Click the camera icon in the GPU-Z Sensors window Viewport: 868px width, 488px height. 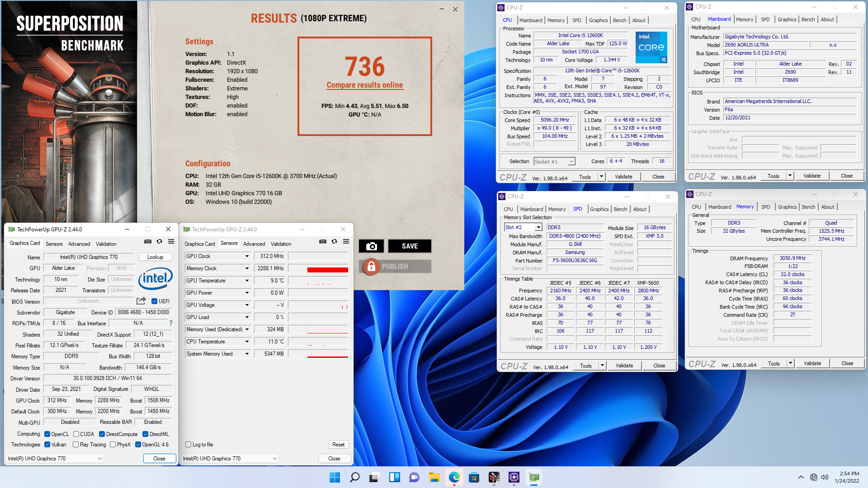click(x=323, y=241)
